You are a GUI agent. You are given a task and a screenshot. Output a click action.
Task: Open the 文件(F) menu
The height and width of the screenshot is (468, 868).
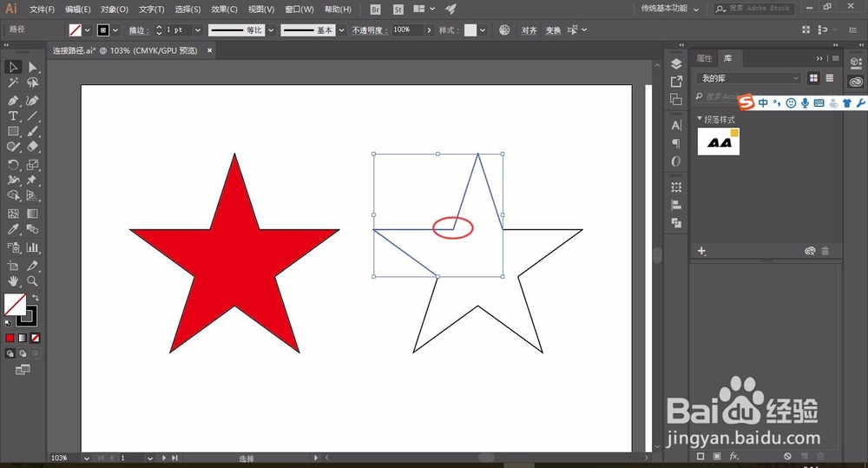tap(42, 10)
